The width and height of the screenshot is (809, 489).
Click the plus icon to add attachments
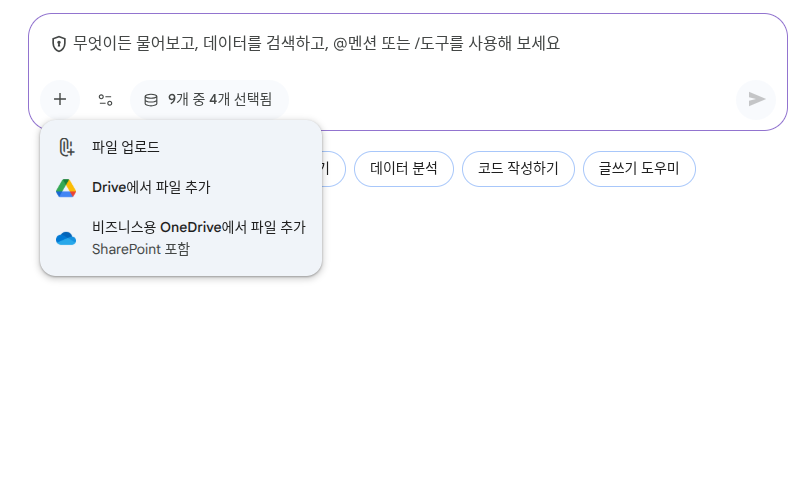60,99
